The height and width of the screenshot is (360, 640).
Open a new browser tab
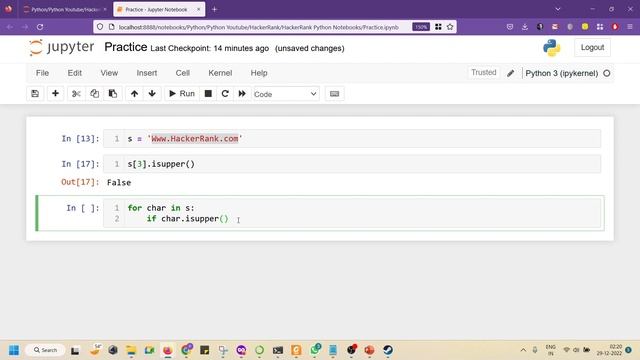click(215, 9)
